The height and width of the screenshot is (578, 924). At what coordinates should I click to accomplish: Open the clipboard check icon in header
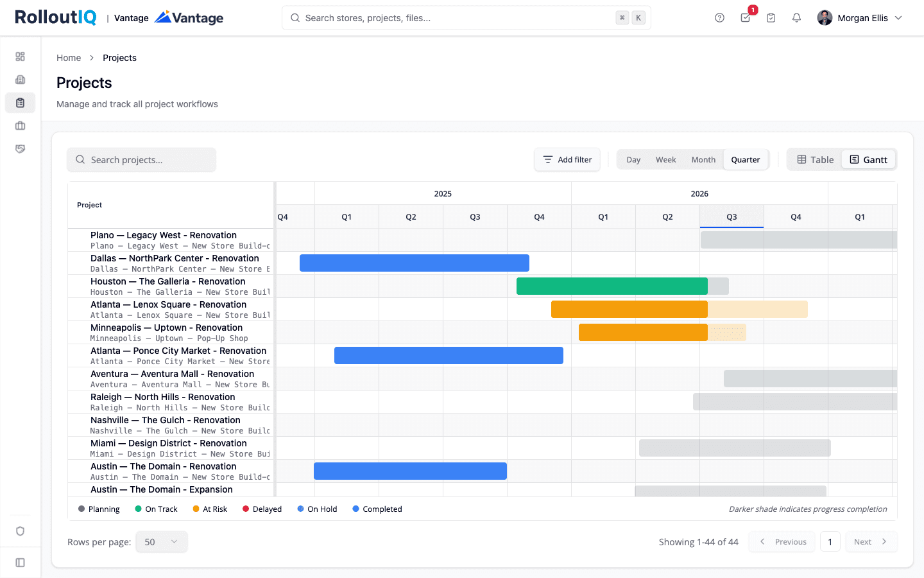[x=771, y=18]
